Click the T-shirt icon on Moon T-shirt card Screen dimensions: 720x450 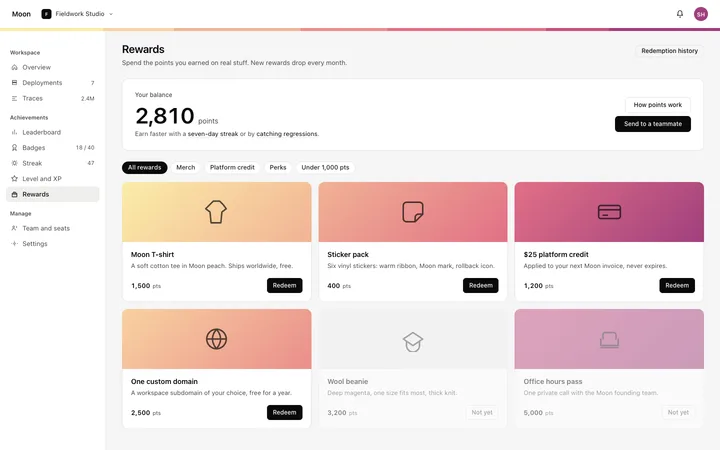216,212
